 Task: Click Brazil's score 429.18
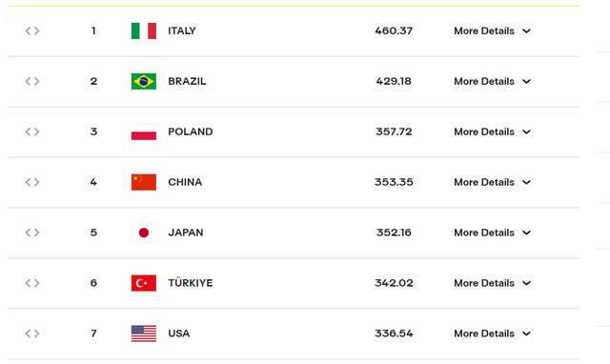(x=394, y=81)
